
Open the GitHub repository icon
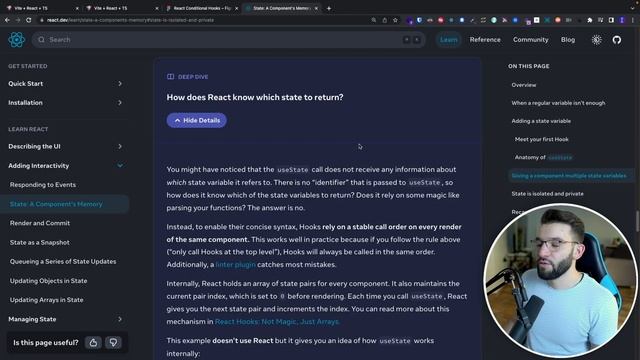click(617, 40)
